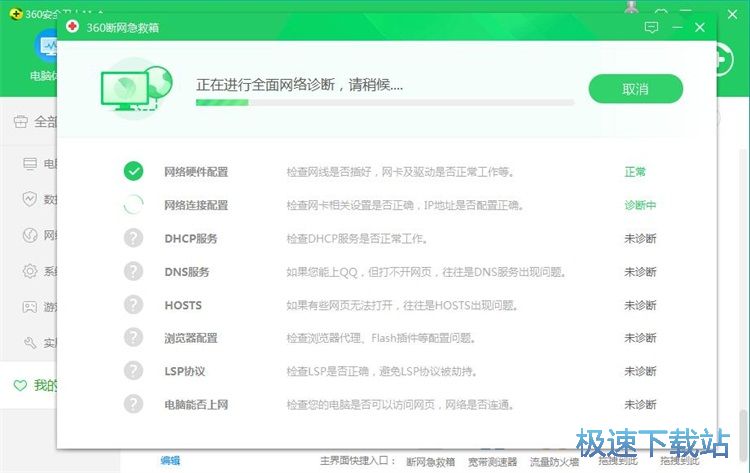Click the question mark icon beside HOSTS
The height and width of the screenshot is (473, 750).
point(133,305)
